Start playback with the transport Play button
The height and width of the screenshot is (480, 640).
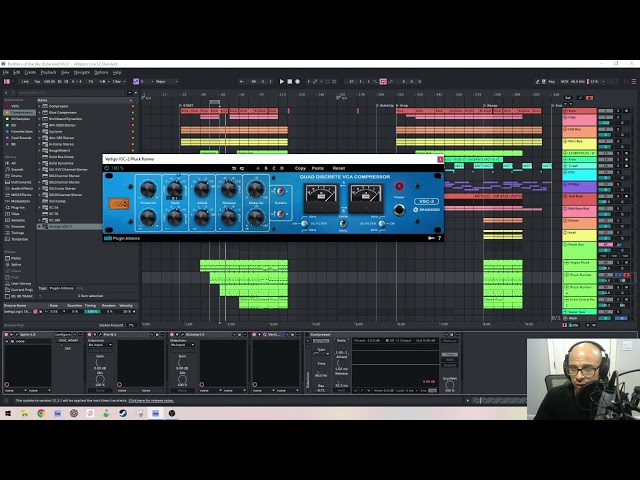click(x=282, y=82)
